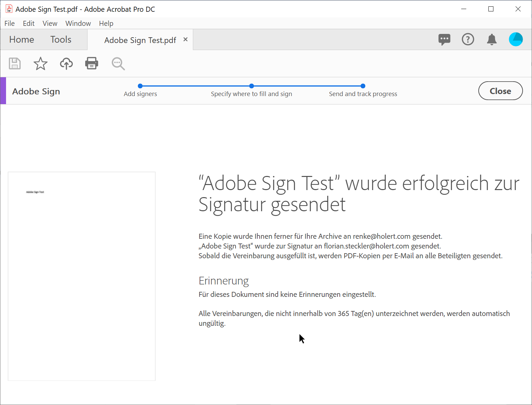
Task: Open the Help question mark icon
Action: tap(468, 40)
